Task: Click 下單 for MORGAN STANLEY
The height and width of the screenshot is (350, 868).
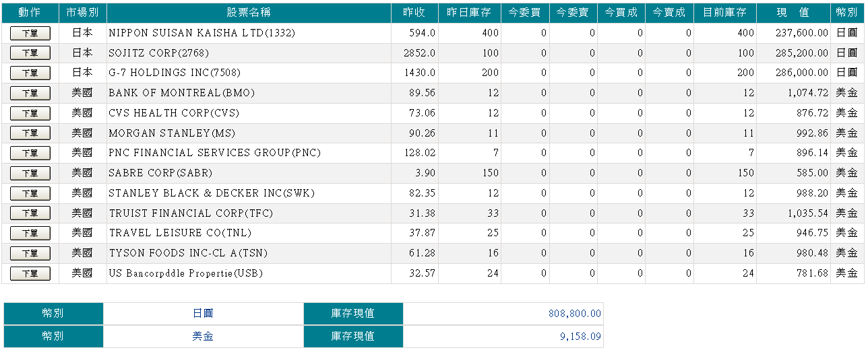Action: pos(30,133)
